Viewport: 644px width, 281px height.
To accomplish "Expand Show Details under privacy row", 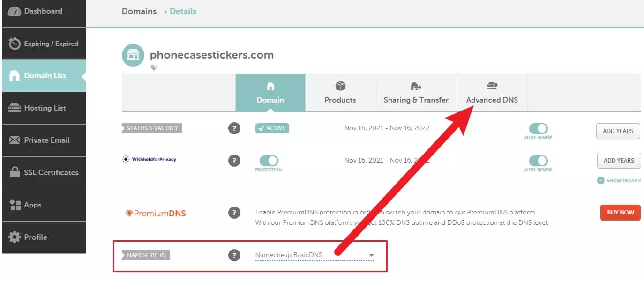I will pyautogui.click(x=619, y=180).
